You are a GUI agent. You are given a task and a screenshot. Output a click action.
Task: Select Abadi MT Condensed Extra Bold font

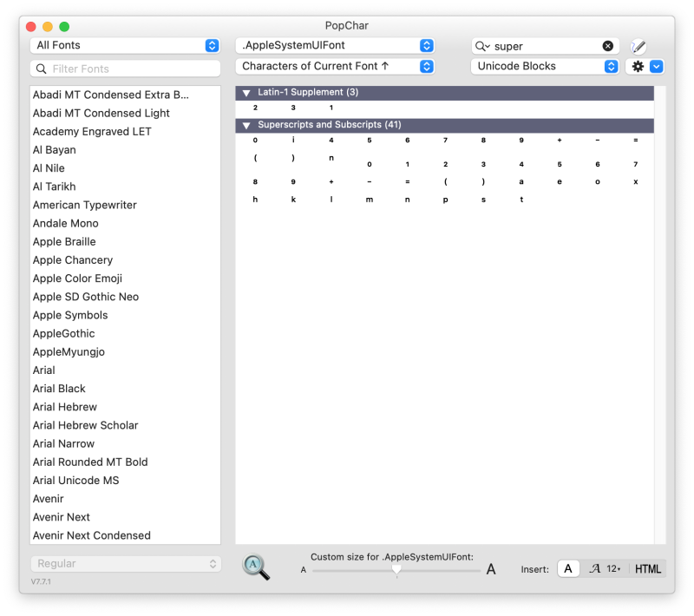pos(126,95)
